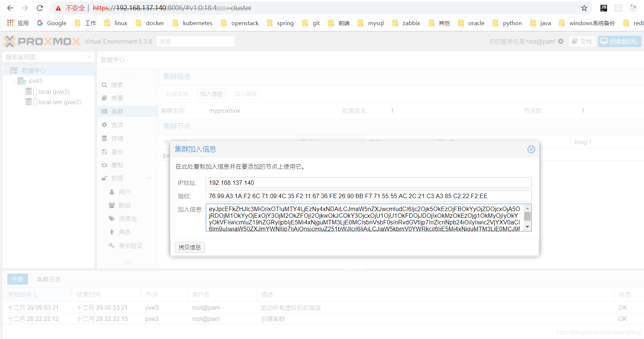Open the 复制 replication menu item
644x339 pixels.
click(127, 165)
